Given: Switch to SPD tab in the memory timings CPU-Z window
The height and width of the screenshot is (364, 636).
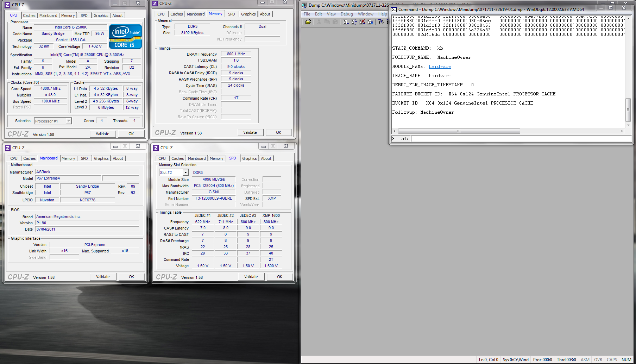Looking at the screenshot, I should pyautogui.click(x=232, y=14).
